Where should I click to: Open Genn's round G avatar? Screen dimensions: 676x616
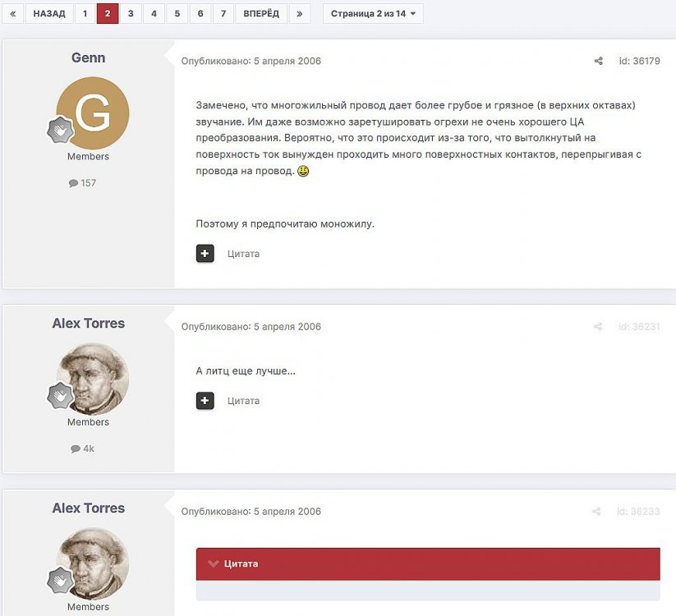pos(93,113)
